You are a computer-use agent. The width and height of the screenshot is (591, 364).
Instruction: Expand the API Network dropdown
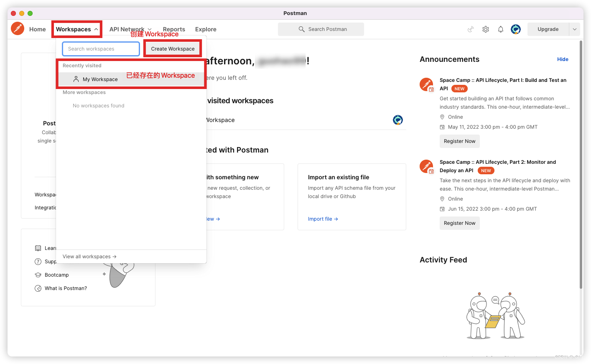pos(130,29)
